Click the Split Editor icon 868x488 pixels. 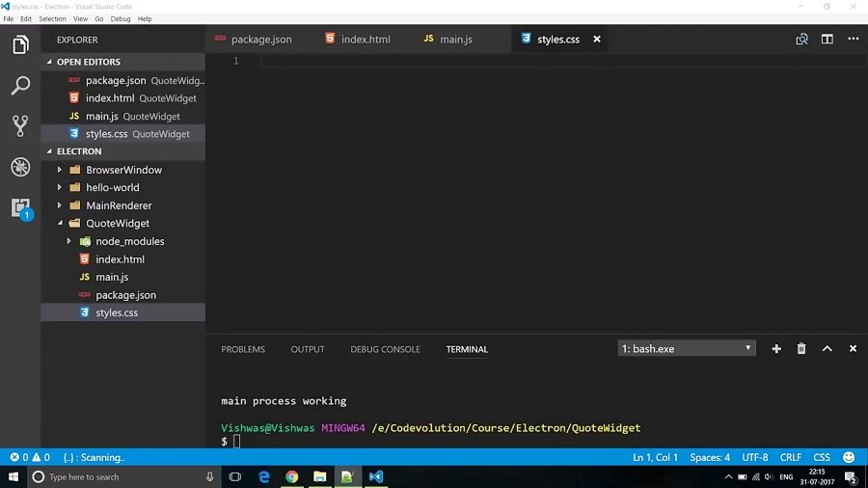(827, 40)
